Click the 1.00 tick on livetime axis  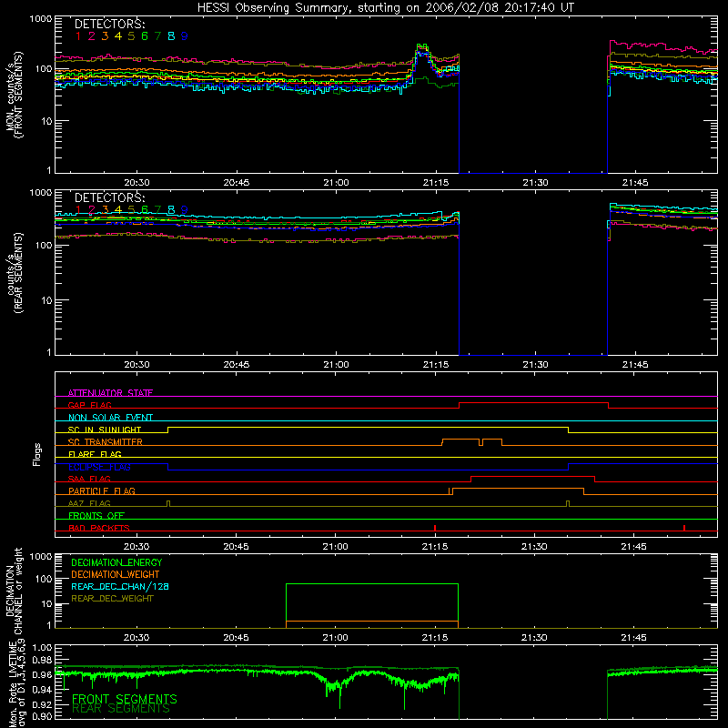point(42,647)
